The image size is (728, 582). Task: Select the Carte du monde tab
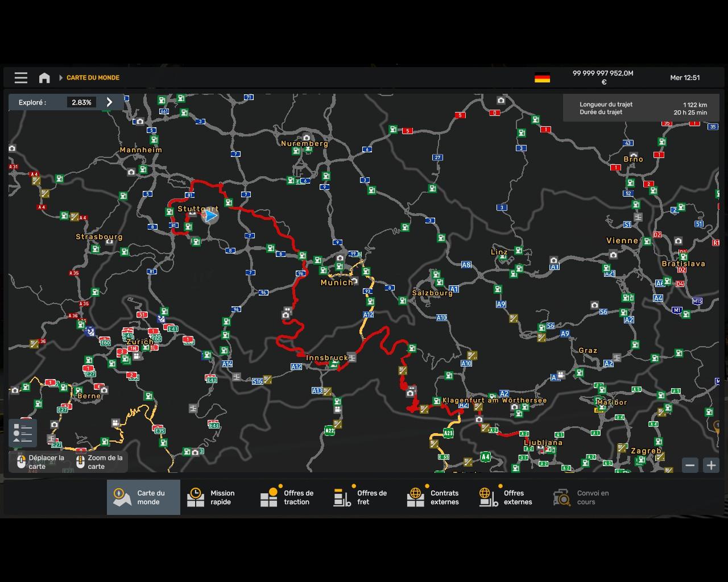click(143, 497)
